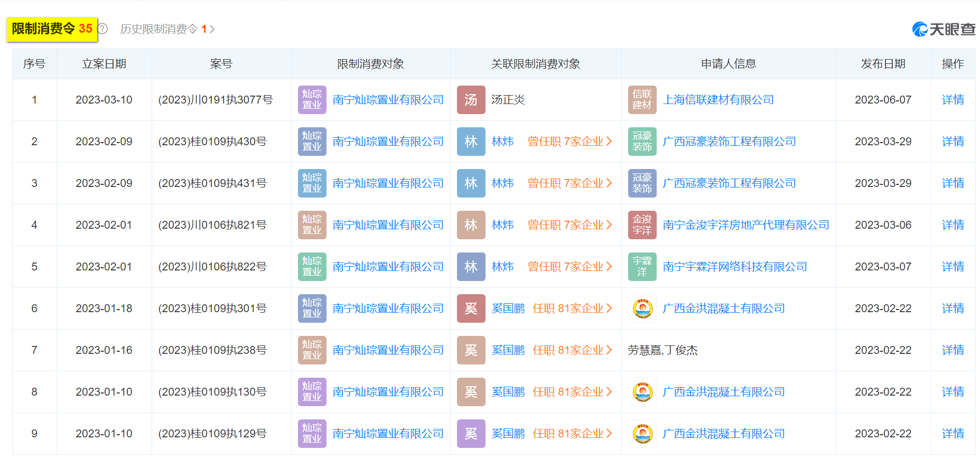980x459 pixels.
Task: Click the 宇霖洋 logo icon
Action: coord(642,267)
